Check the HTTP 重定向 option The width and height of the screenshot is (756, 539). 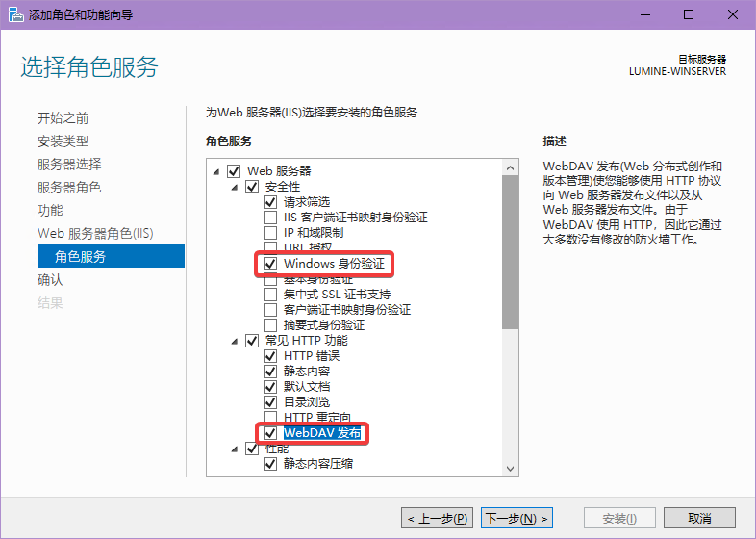270,418
